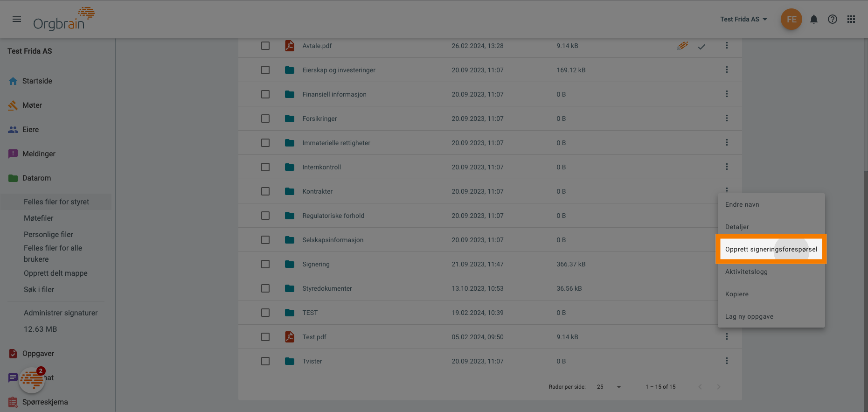This screenshot has width=868, height=412.
Task: Go to Administrer signaturer
Action: point(61,313)
